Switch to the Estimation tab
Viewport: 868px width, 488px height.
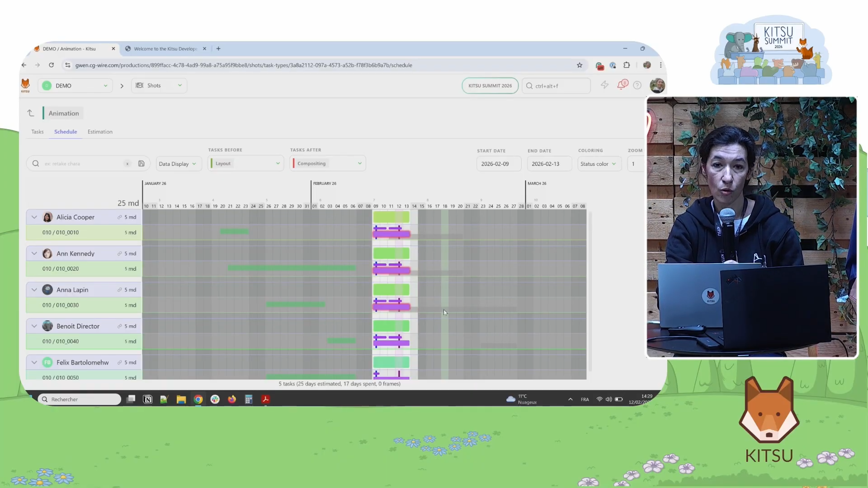tap(100, 132)
